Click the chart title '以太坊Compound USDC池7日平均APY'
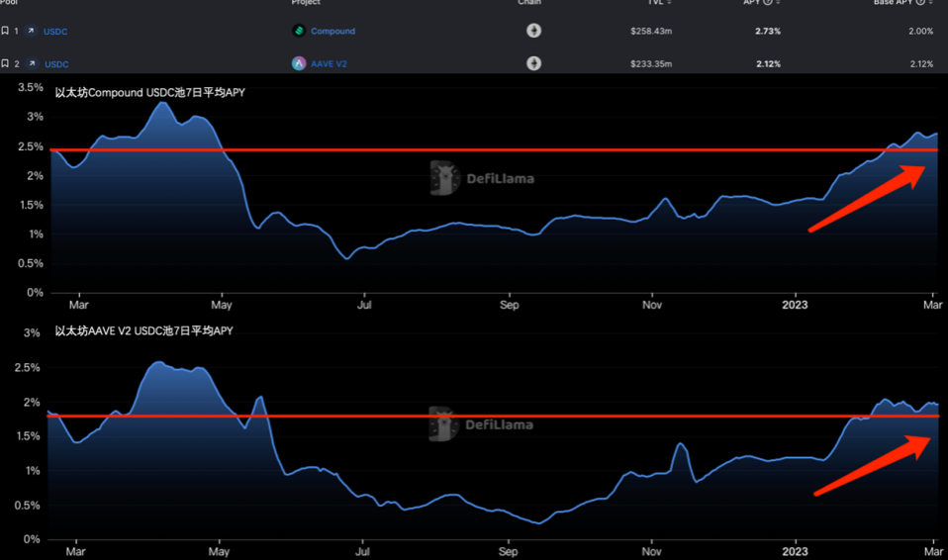Screen dimensions: 948x560 [x=150, y=93]
